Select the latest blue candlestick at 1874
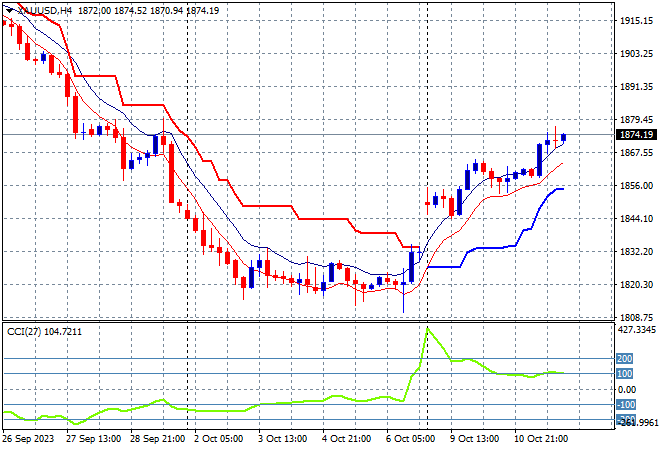This screenshot has height=450, width=660. pos(563,137)
